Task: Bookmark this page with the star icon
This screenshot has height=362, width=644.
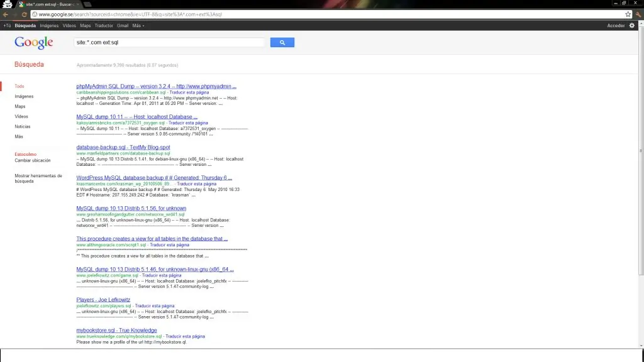Action: (x=628, y=14)
